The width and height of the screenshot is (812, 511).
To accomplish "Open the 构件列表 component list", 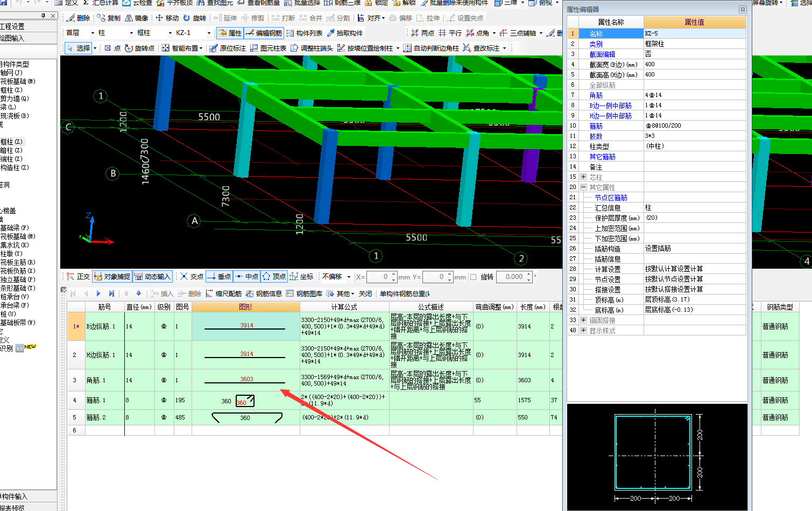I will pyautogui.click(x=304, y=33).
